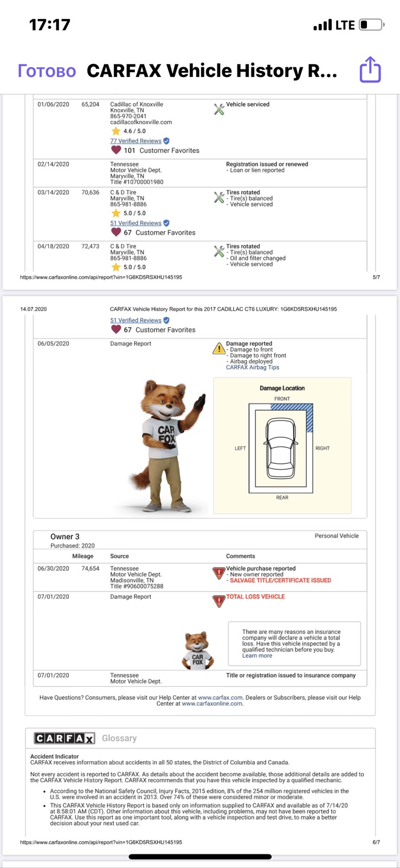The width and height of the screenshot is (400, 868).
Task: Tap the battery indicator in status bar
Action: 372,25
